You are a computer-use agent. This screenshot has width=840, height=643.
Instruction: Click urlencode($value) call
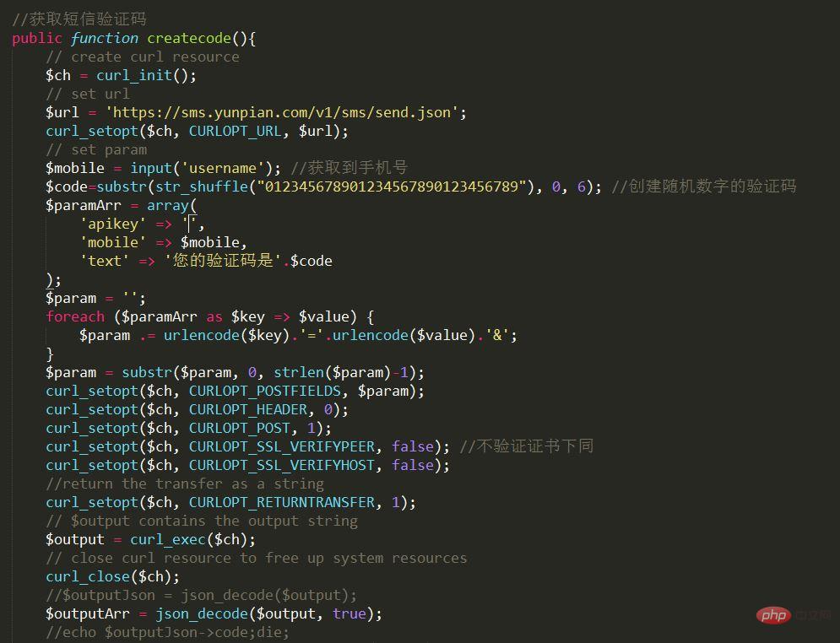(x=404, y=335)
